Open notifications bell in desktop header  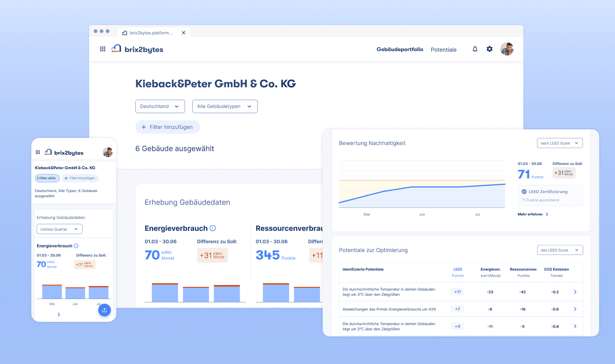475,49
